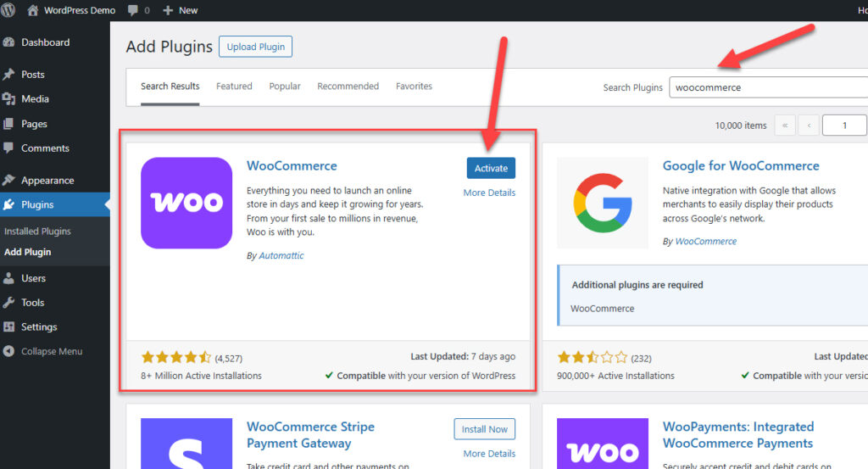The image size is (868, 469).
Task: Click 'Last Updated: 7 days ago' text
Action: click(x=463, y=356)
